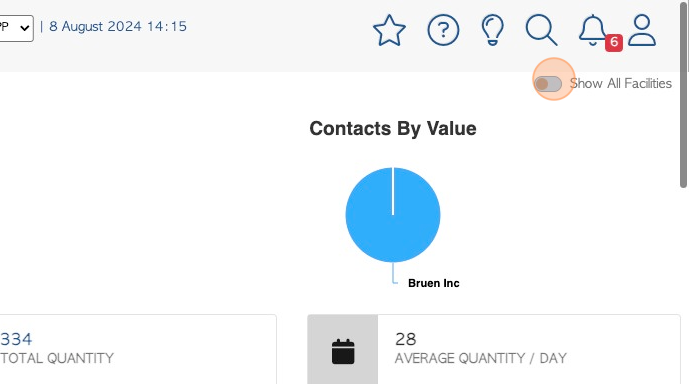Open the dropdown beside the date
The height and width of the screenshot is (384, 689).
16,28
